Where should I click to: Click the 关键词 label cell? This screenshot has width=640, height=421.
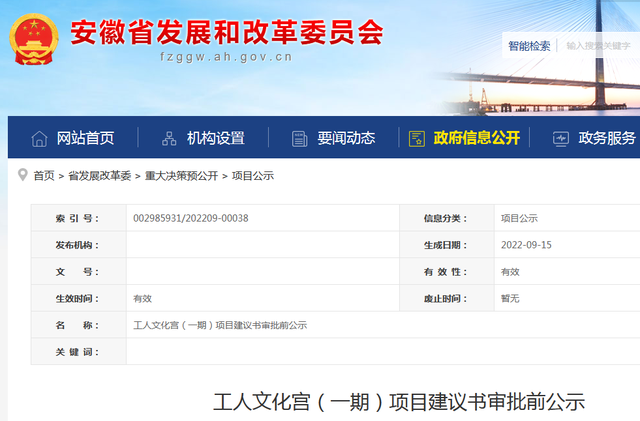tap(79, 352)
